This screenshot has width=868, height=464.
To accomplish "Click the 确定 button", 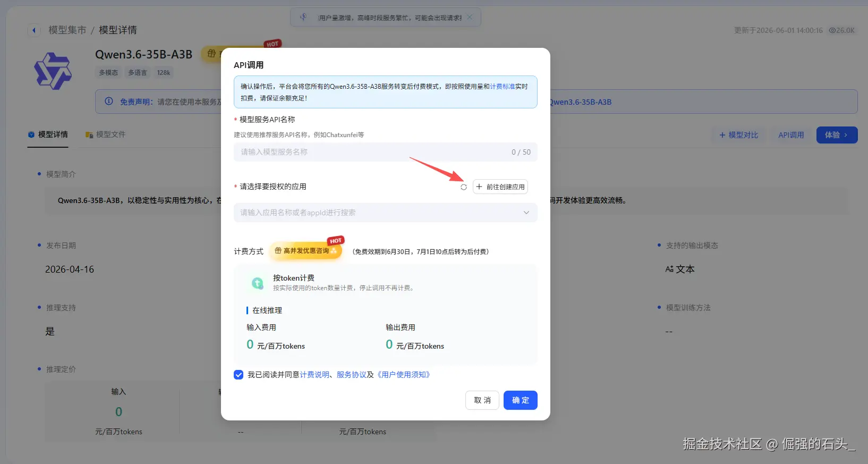I will coord(521,400).
